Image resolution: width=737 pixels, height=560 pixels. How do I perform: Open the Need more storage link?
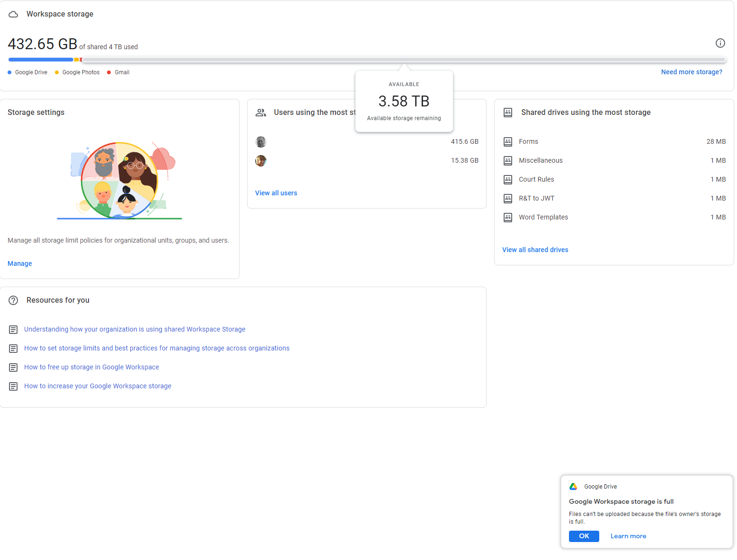[x=692, y=72]
